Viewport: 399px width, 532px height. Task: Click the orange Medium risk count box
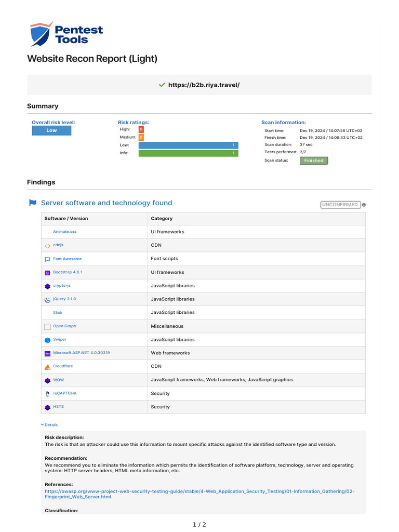[141, 137]
